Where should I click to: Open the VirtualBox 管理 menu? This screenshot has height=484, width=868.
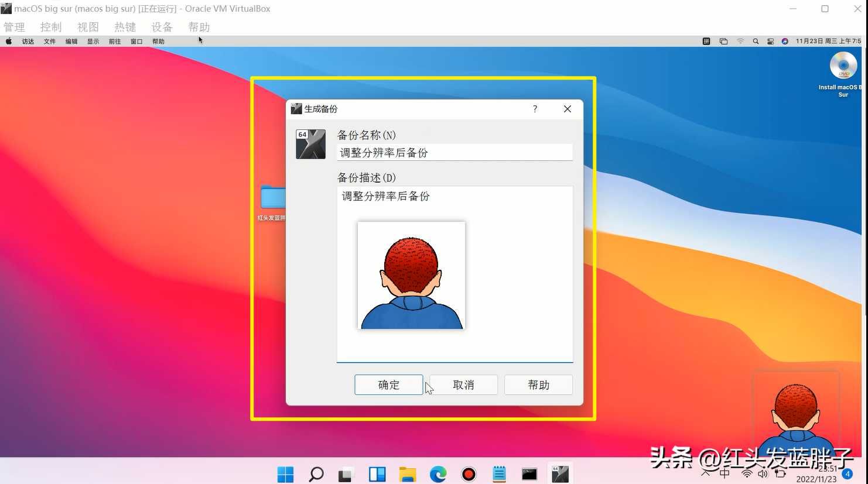click(x=14, y=27)
